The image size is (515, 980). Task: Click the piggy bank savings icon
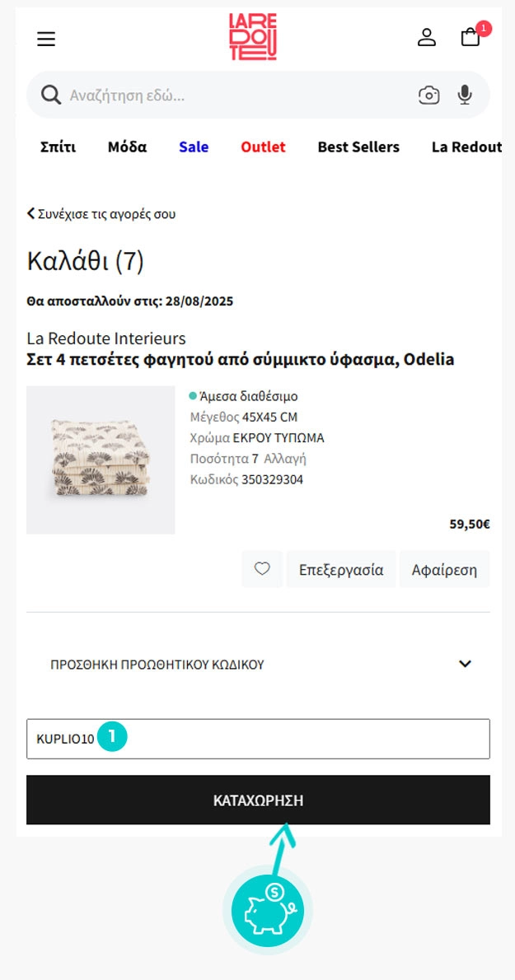(267, 912)
